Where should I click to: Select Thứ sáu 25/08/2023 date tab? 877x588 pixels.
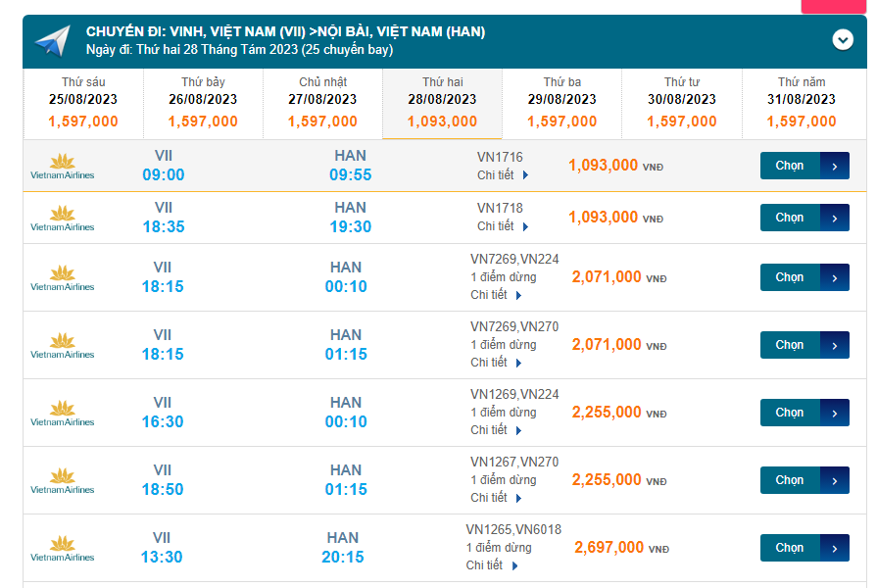pyautogui.click(x=83, y=103)
